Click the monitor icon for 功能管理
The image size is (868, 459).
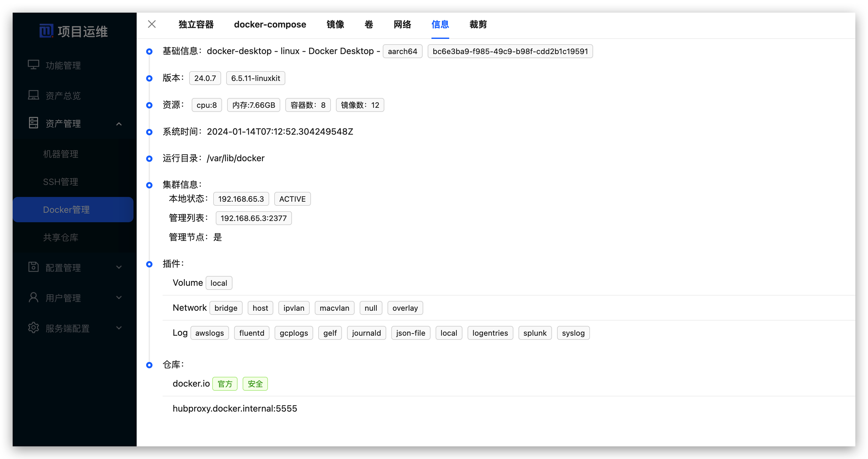[33, 65]
